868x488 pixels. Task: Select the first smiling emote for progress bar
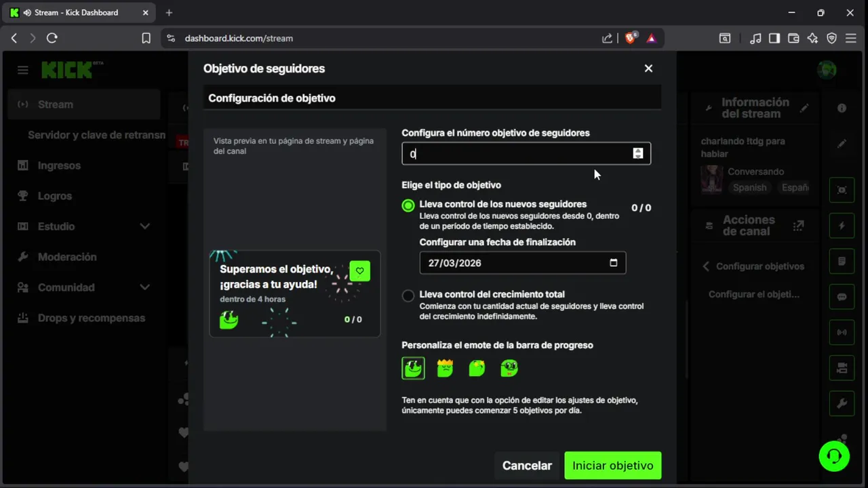(413, 368)
